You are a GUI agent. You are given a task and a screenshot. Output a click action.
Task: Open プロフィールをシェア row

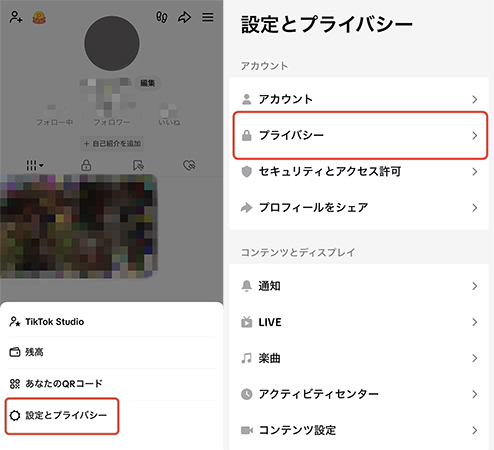click(359, 208)
